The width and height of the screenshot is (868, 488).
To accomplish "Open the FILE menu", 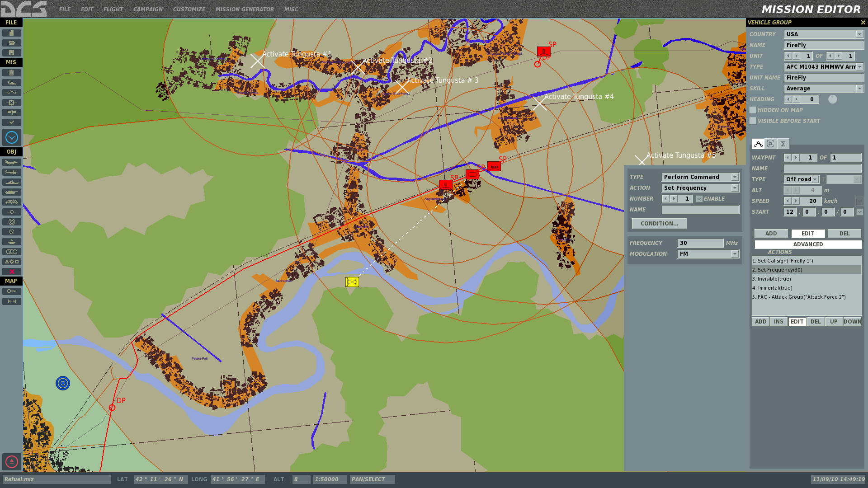I will (x=65, y=9).
